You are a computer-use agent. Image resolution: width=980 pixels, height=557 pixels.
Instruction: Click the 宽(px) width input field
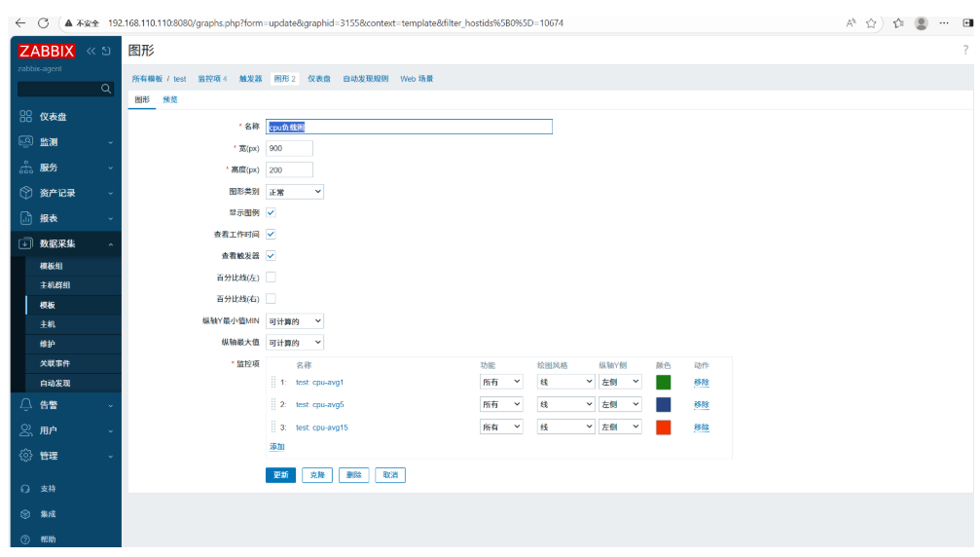click(x=289, y=148)
